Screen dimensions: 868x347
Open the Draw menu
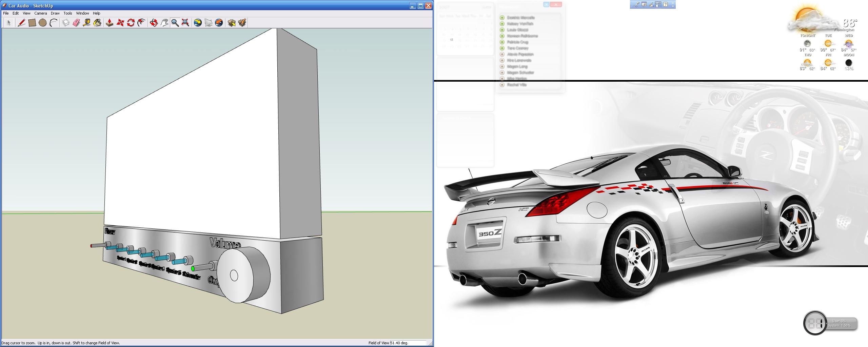(x=55, y=13)
